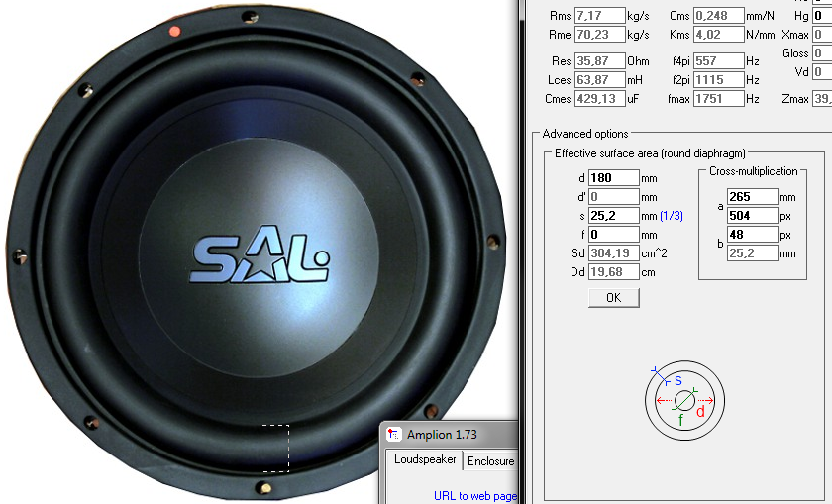Click the SAL logo on speaker dust cap
This screenshot has height=504, width=832.
(260, 254)
